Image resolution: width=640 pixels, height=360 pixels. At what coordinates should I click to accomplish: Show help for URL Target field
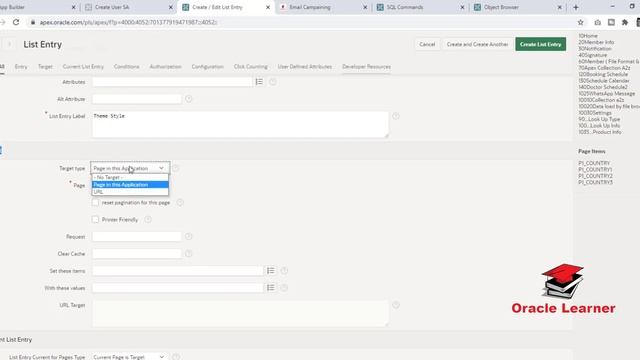[396, 305]
